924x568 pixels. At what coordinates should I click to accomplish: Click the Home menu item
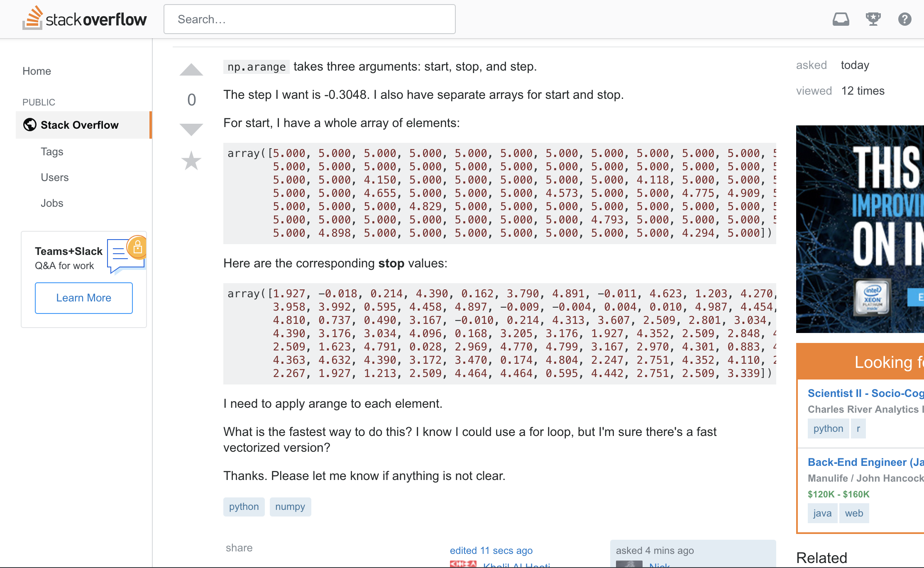[x=36, y=71]
